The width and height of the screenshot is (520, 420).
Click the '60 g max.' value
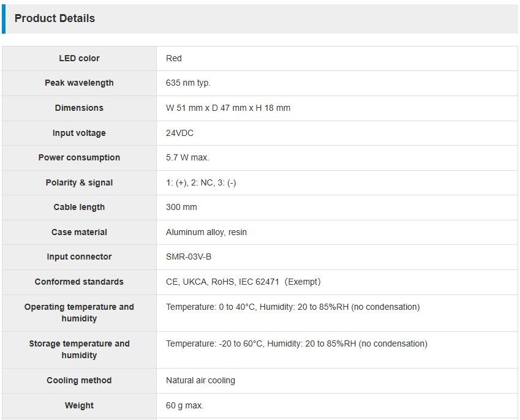click(185, 405)
